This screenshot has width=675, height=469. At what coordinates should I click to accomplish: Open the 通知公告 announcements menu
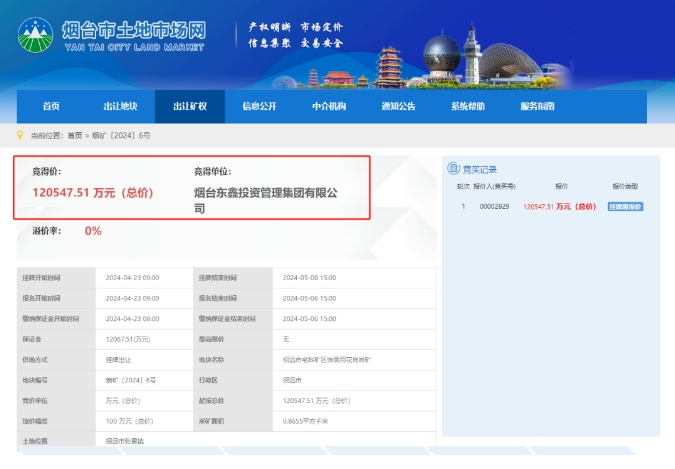(x=398, y=106)
